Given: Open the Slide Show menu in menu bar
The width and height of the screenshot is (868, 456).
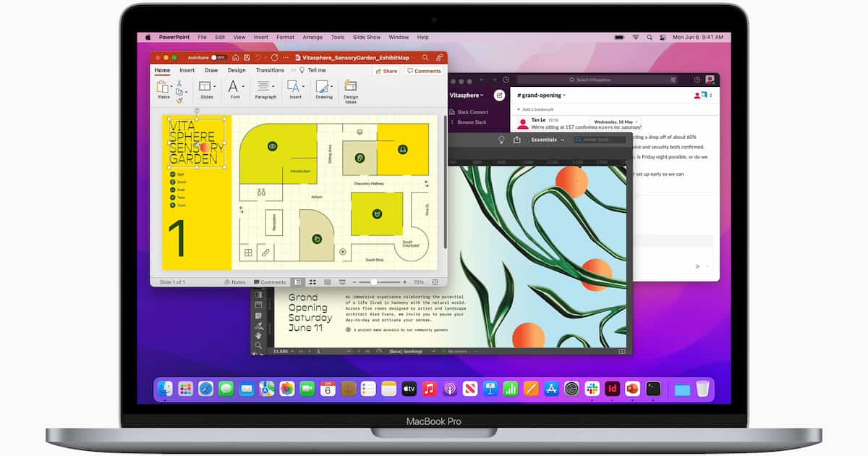Looking at the screenshot, I should point(366,37).
